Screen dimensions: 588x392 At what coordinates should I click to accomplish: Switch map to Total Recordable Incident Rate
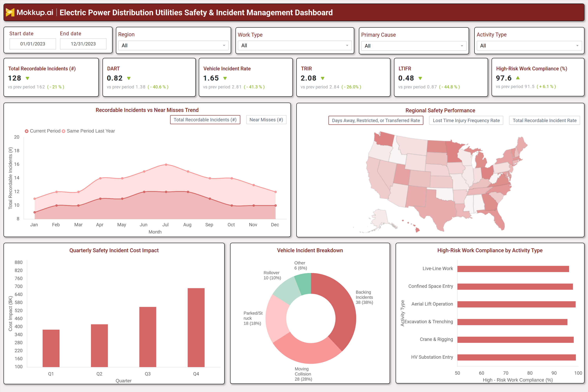[544, 121]
